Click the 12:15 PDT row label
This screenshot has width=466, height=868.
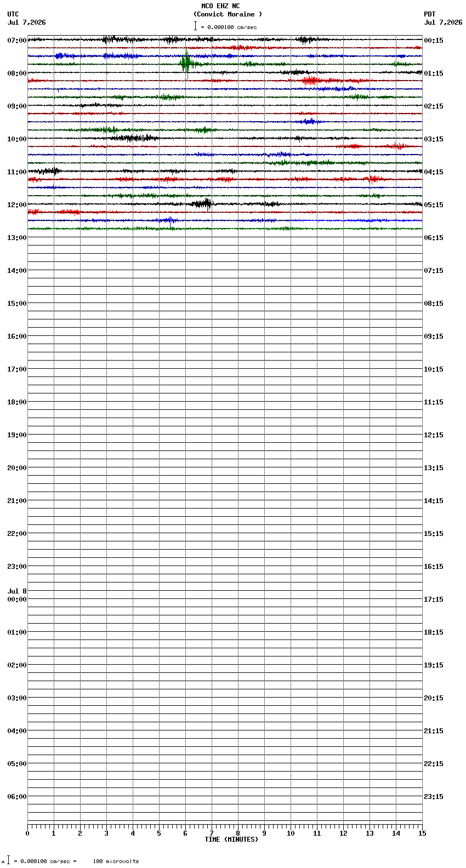tap(434, 435)
